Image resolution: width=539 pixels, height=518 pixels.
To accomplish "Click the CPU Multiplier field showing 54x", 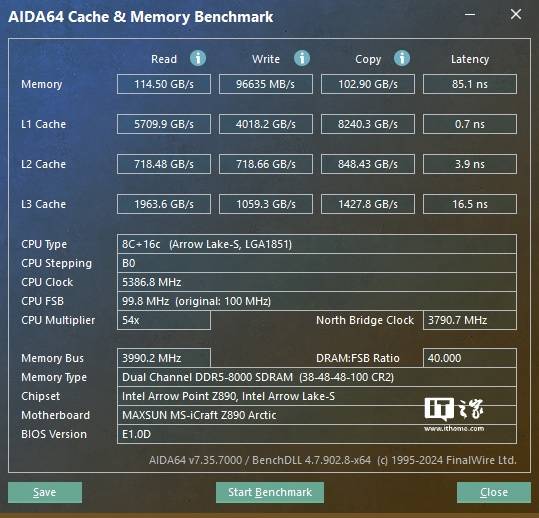I will click(x=164, y=320).
